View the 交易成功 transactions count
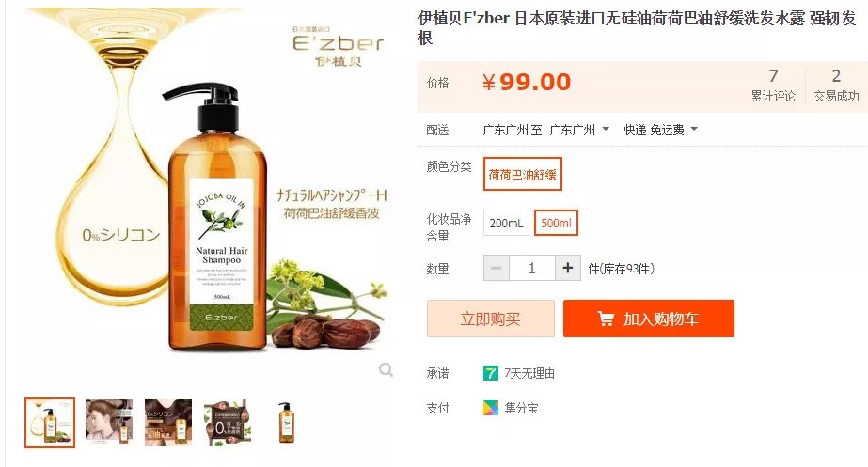This screenshot has width=868, height=467. point(836,85)
